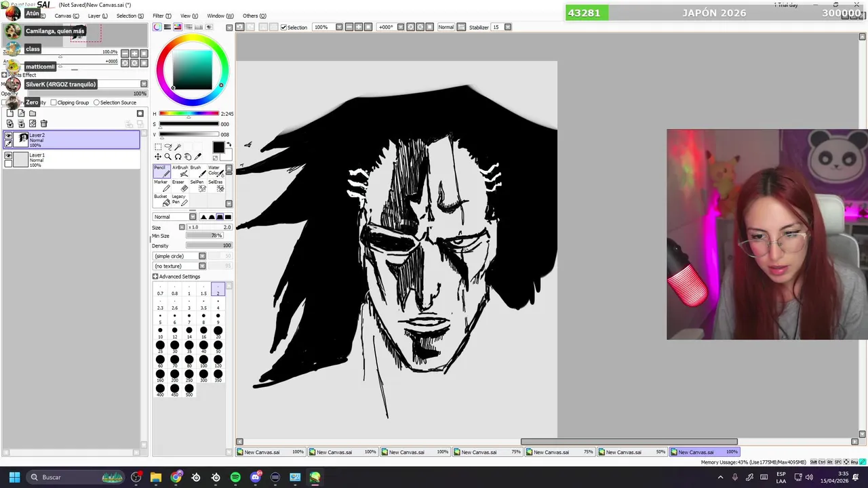Select the Water Color tool

[x=215, y=171]
